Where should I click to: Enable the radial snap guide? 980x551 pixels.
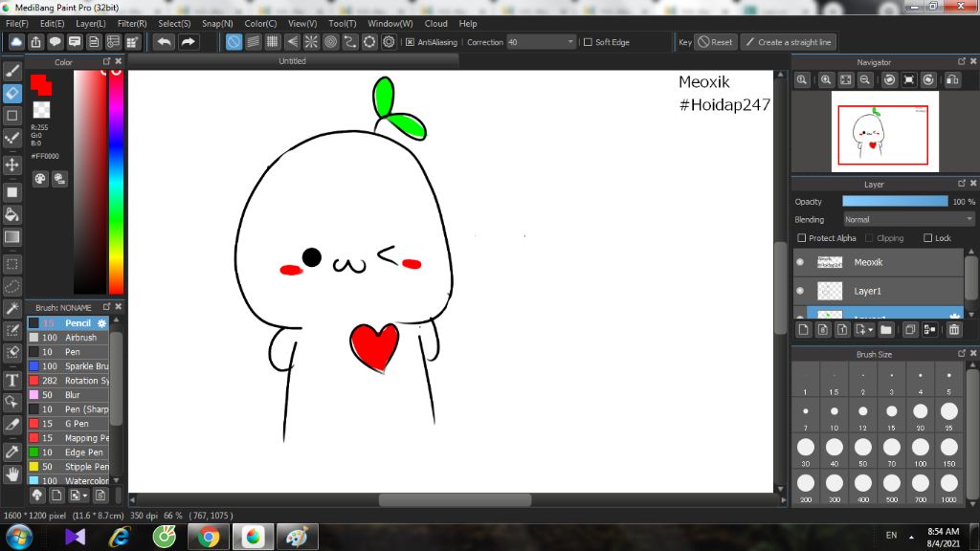click(311, 42)
